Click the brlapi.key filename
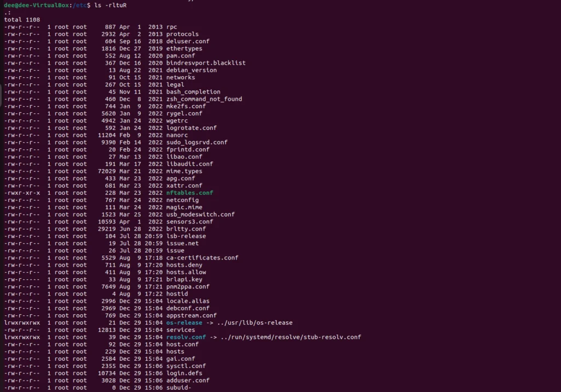The height and width of the screenshot is (392, 561). (184, 279)
